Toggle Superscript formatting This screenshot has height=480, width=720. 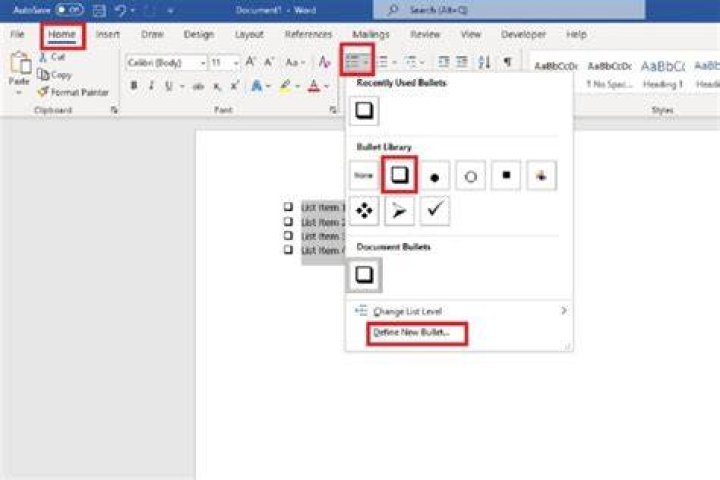[x=235, y=85]
